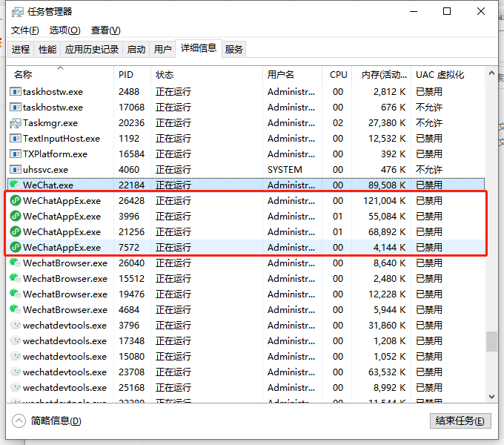The width and height of the screenshot is (504, 445).
Task: Open the 选项(O) menu
Action: coord(65,30)
